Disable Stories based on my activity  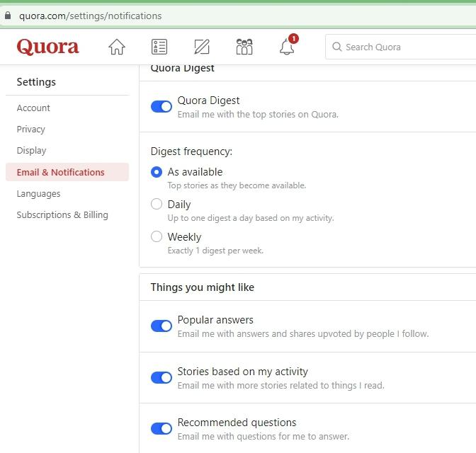161,377
